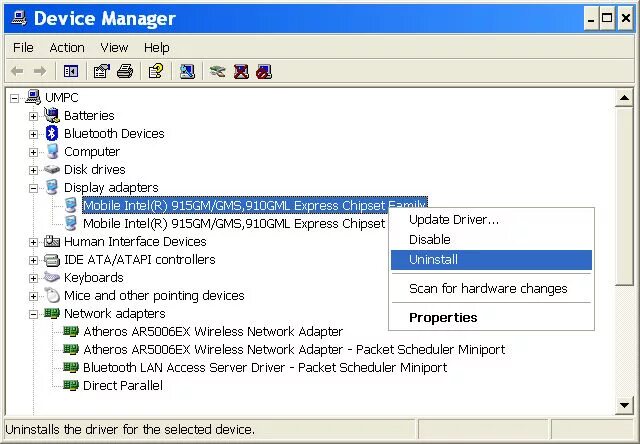Click the Display adapters icon
The height and width of the screenshot is (444, 640).
tap(52, 187)
